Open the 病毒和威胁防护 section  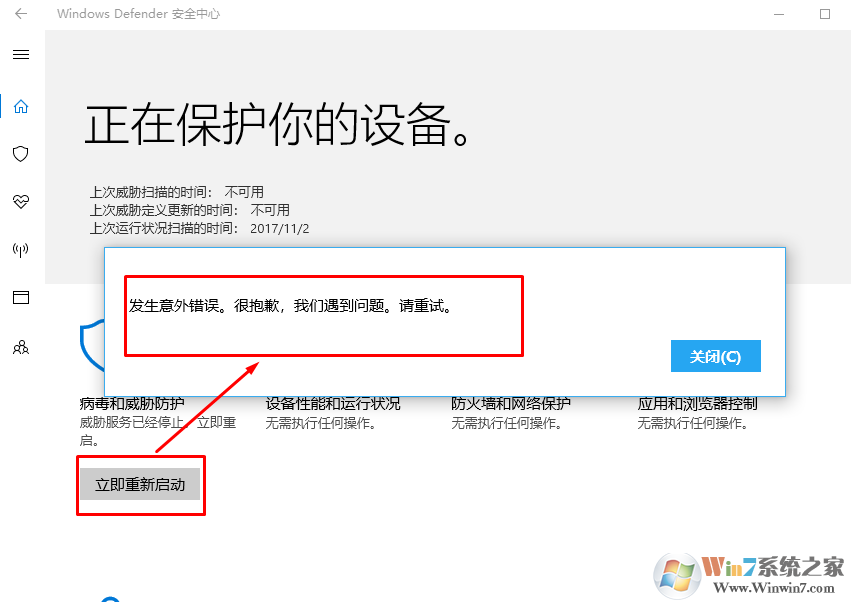click(132, 404)
